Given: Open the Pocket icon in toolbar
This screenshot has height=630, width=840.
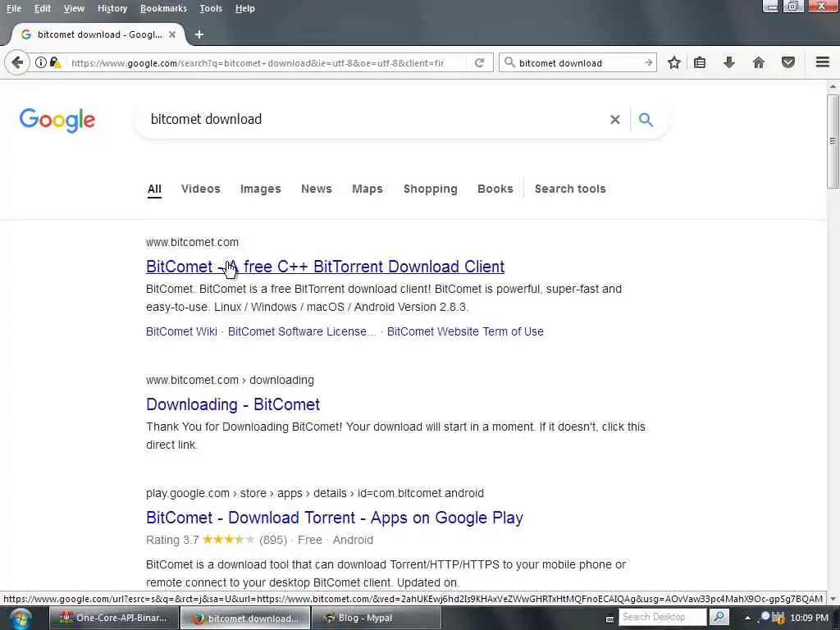Looking at the screenshot, I should tap(788, 62).
